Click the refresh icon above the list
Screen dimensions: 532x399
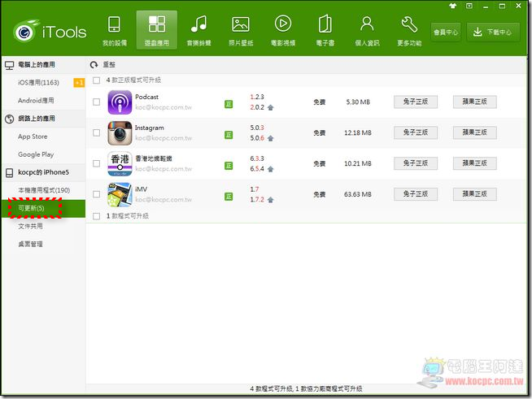coord(94,65)
